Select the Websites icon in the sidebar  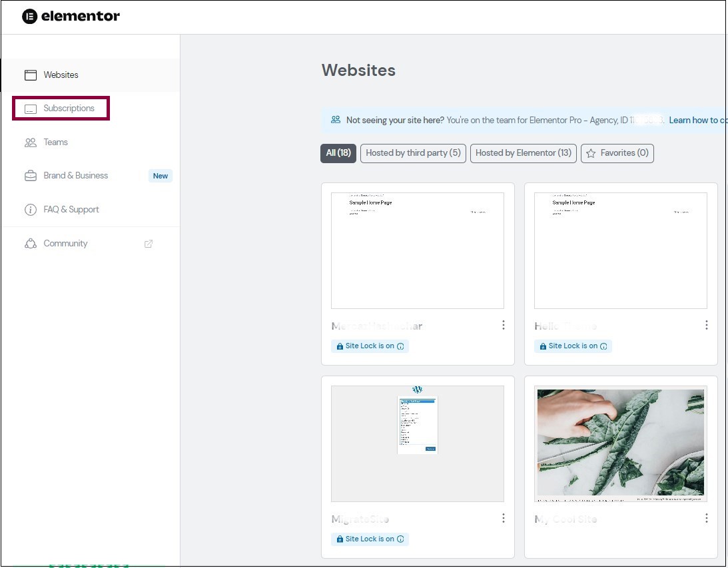[x=31, y=75]
